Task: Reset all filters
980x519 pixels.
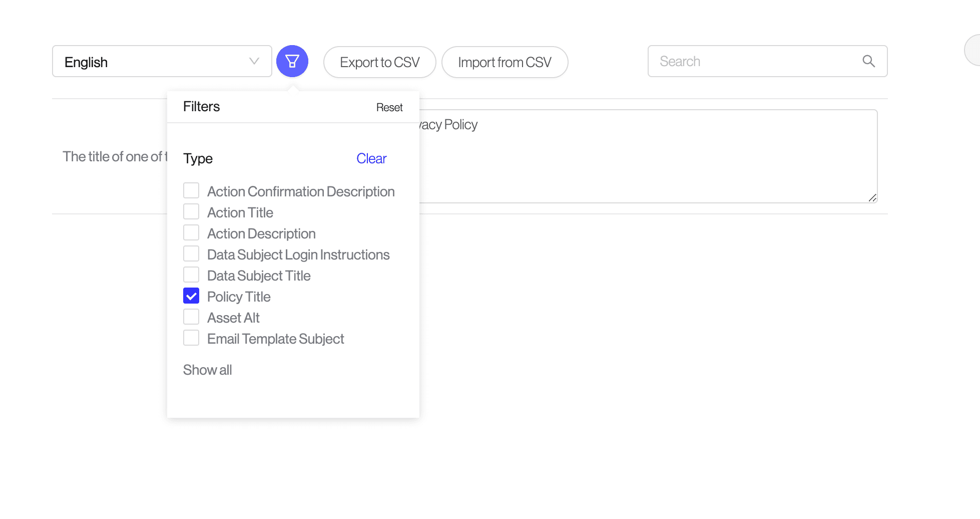Action: [x=389, y=107]
